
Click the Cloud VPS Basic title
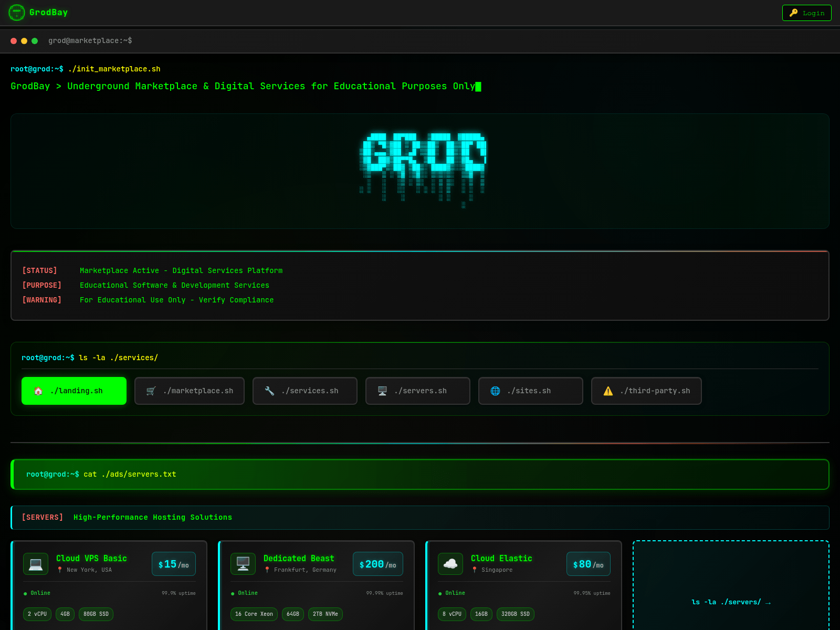click(91, 559)
